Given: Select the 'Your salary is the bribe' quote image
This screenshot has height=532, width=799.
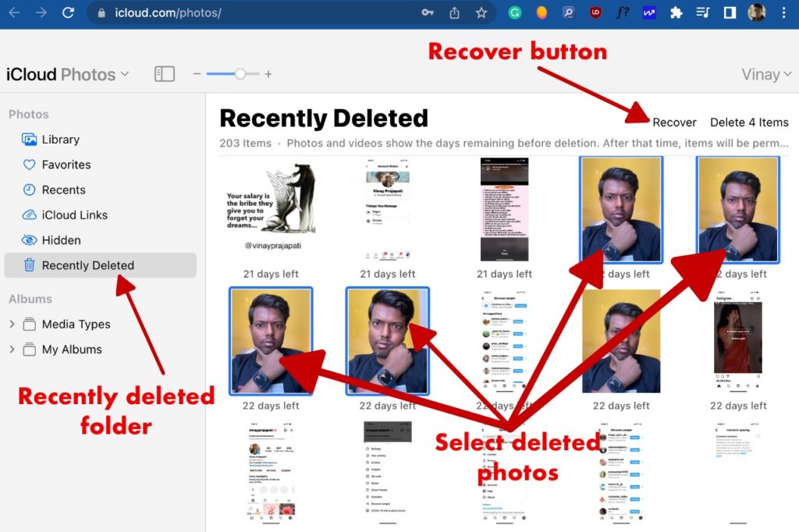Looking at the screenshot, I should click(x=271, y=207).
